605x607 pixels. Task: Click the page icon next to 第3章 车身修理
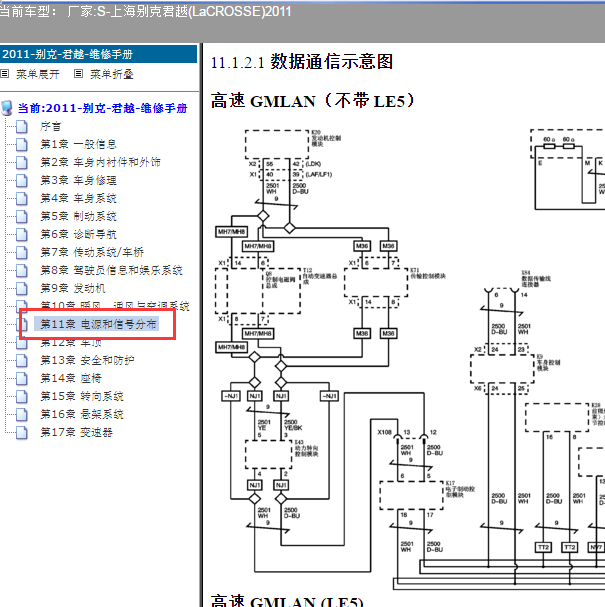pyautogui.click(x=22, y=180)
